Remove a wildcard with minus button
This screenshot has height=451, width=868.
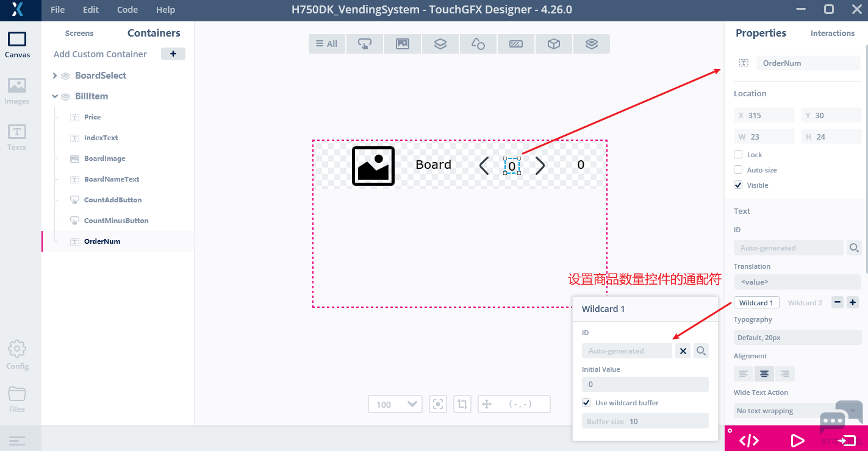pyautogui.click(x=838, y=302)
